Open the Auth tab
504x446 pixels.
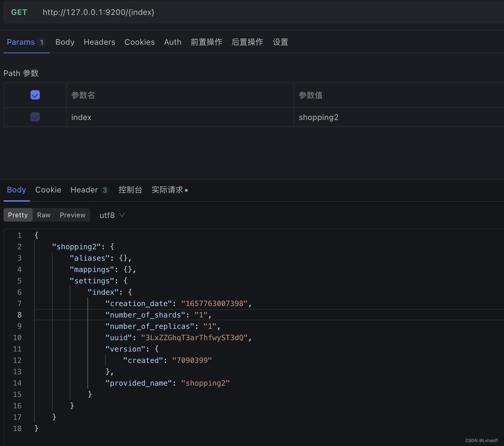173,42
